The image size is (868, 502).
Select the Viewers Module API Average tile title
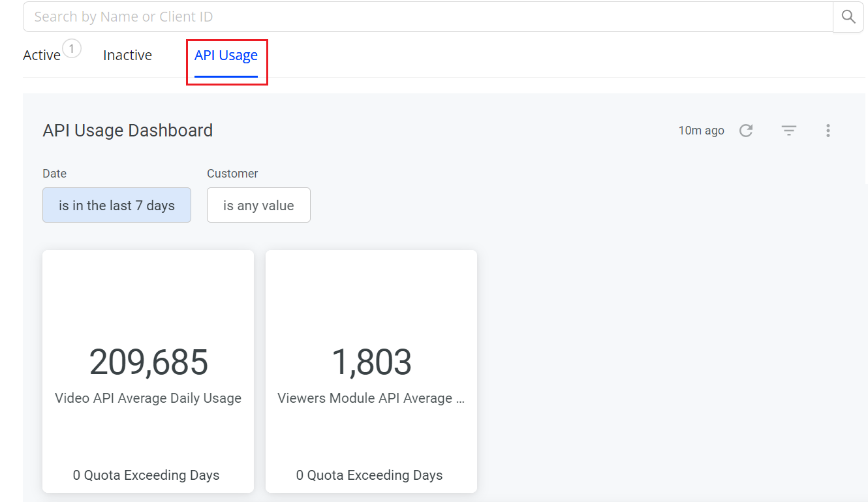click(371, 398)
